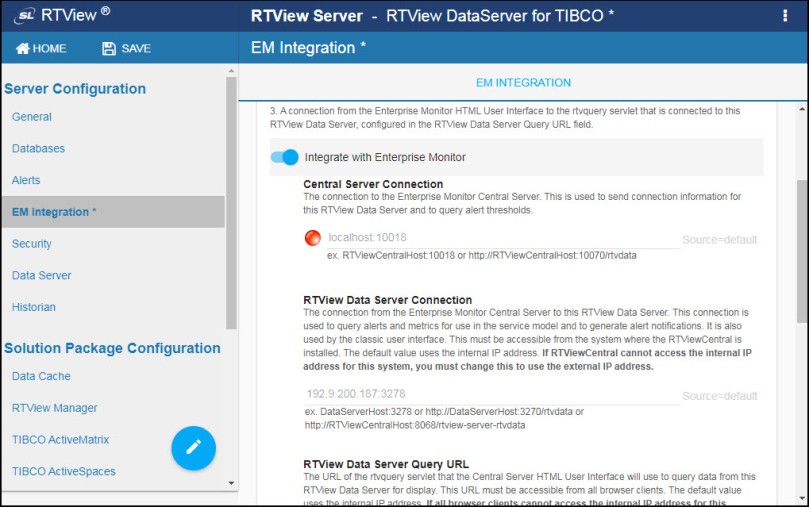Image resolution: width=809 pixels, height=507 pixels.
Task: Toggle Integrate with Enterprise Monitor switch
Action: (x=285, y=157)
